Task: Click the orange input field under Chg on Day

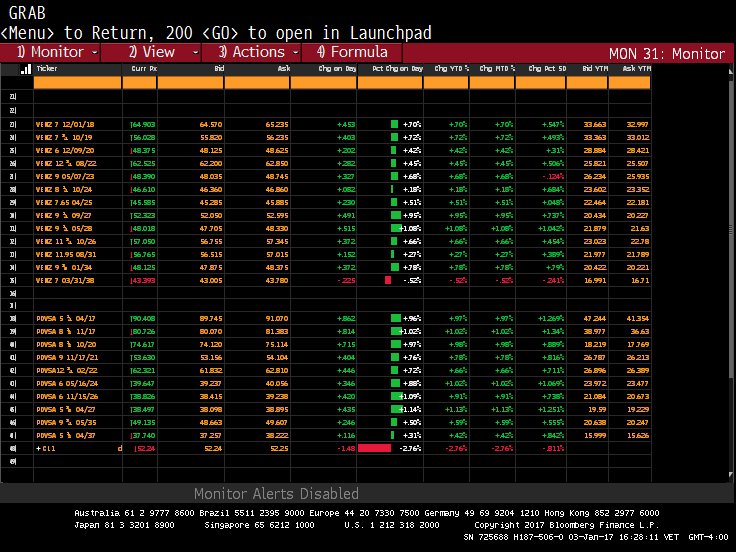Action: [x=323, y=83]
